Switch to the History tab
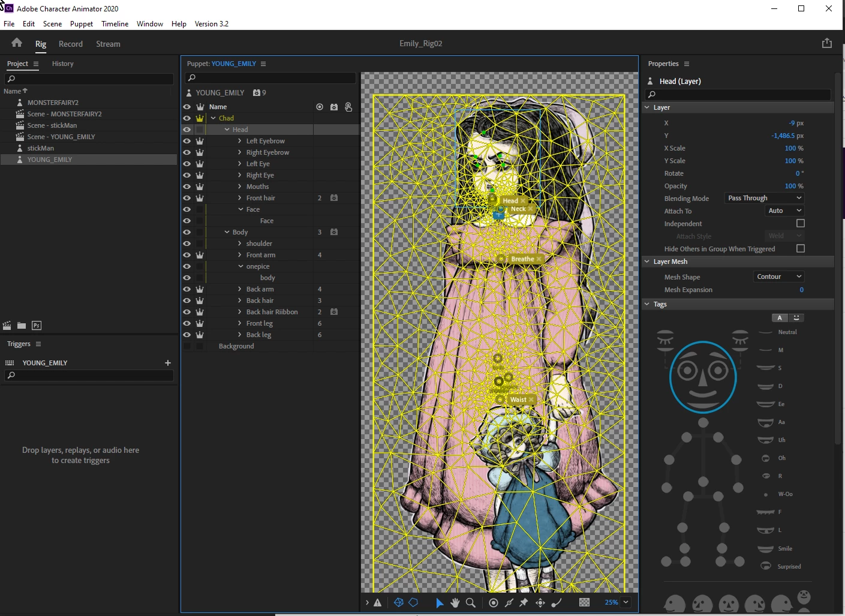845x616 pixels. click(63, 64)
